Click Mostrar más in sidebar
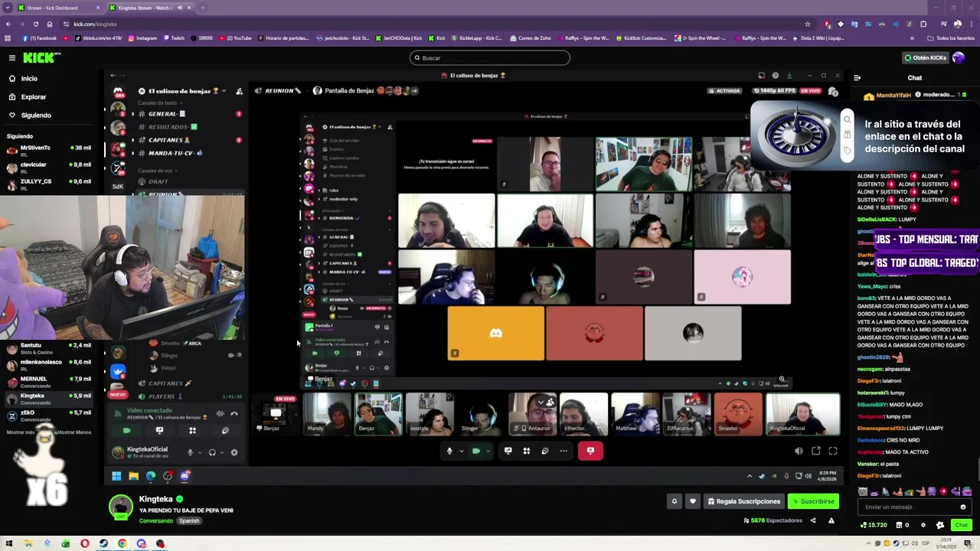The height and width of the screenshot is (551, 980). pyautogui.click(x=21, y=432)
